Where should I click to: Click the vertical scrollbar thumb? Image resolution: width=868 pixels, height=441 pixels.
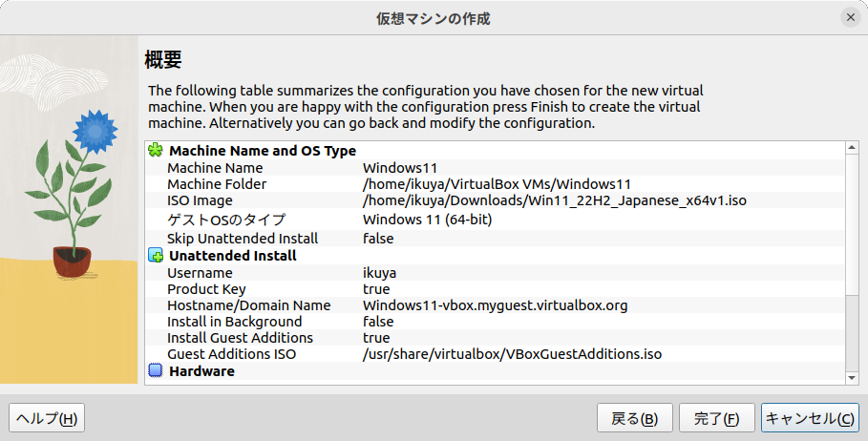click(x=852, y=224)
